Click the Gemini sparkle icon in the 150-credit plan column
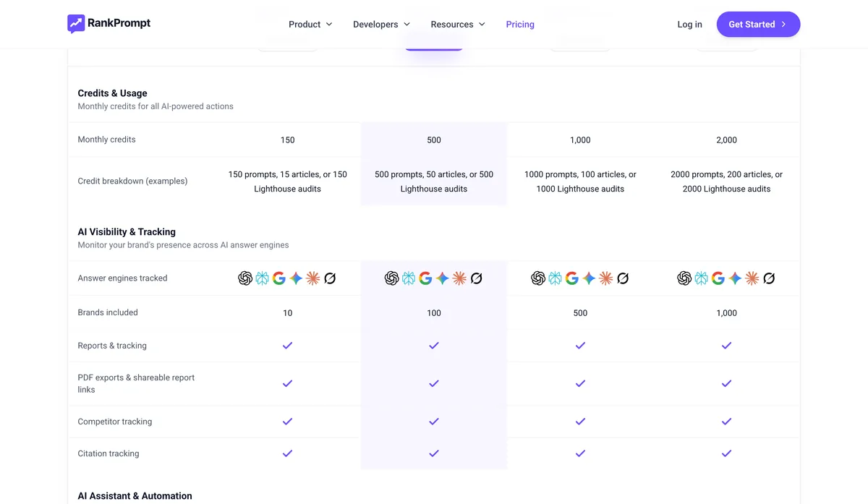 tap(296, 278)
